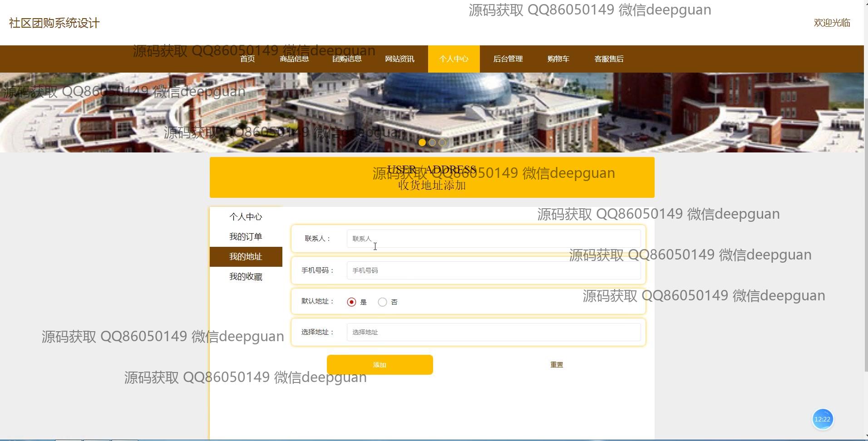Open 后台管理 from the nav bar

508,59
